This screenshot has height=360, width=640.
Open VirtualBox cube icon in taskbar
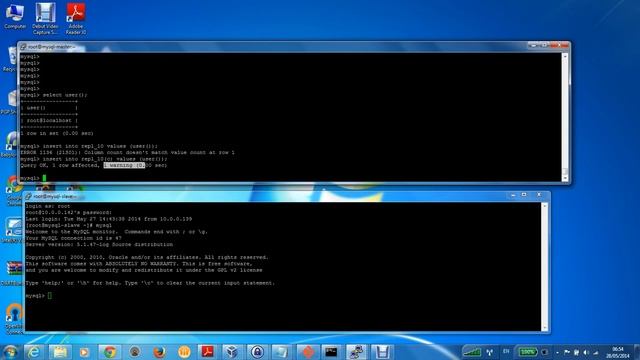click(232, 352)
